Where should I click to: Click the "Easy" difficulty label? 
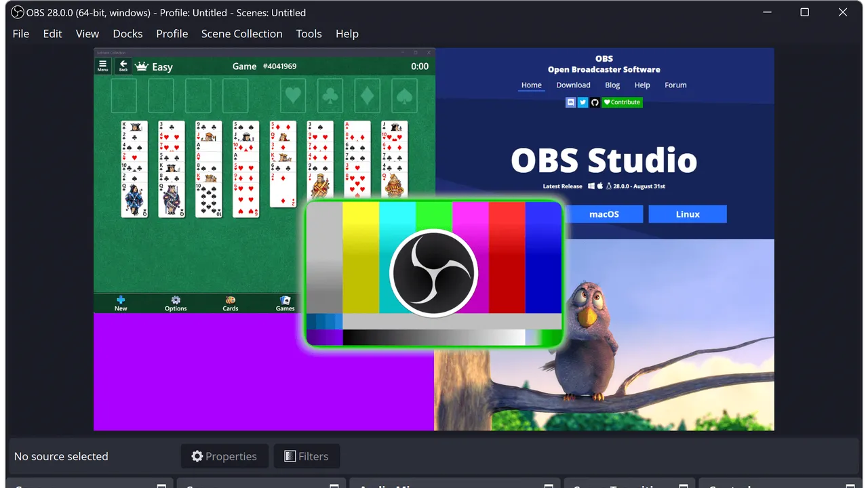(x=162, y=66)
